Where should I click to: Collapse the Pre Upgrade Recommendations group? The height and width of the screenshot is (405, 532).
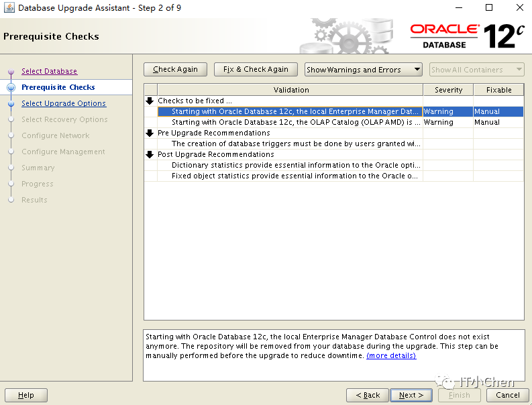(x=150, y=133)
